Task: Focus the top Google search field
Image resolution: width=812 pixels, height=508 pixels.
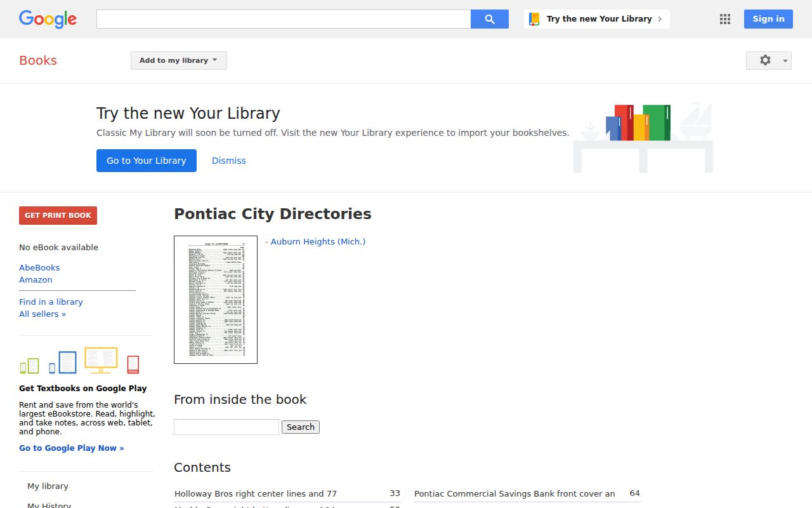Action: (x=284, y=19)
